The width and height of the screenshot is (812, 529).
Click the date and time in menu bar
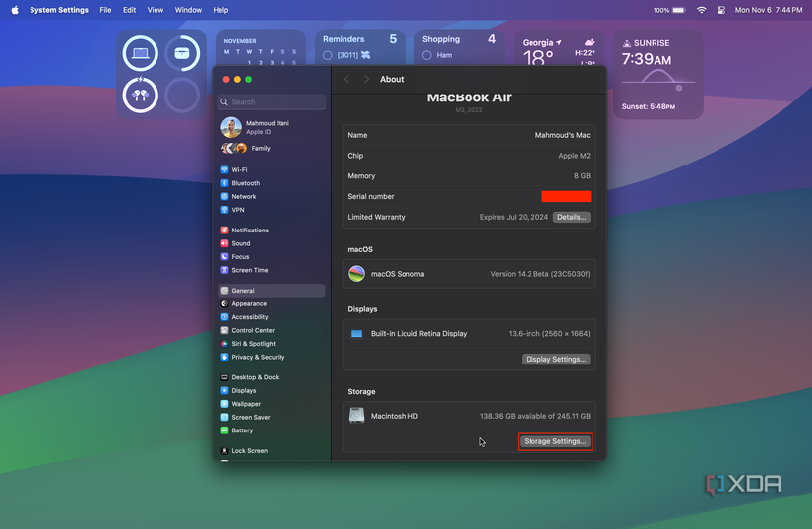pos(769,10)
